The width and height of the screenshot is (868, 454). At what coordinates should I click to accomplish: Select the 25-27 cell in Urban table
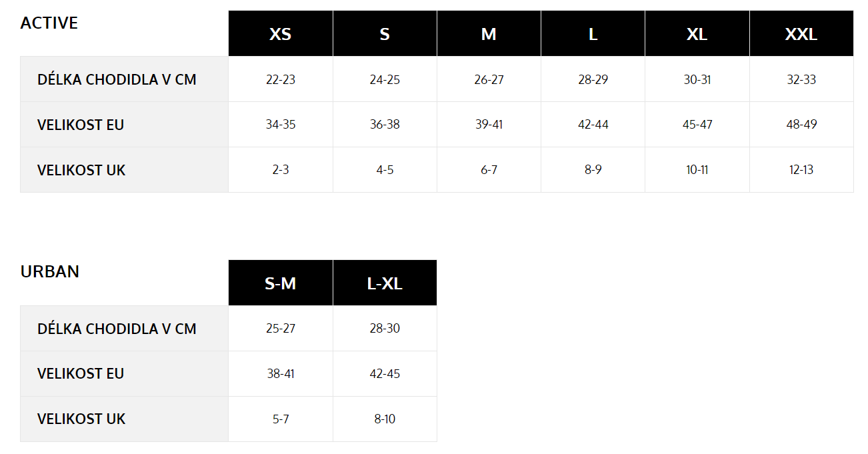pos(281,329)
